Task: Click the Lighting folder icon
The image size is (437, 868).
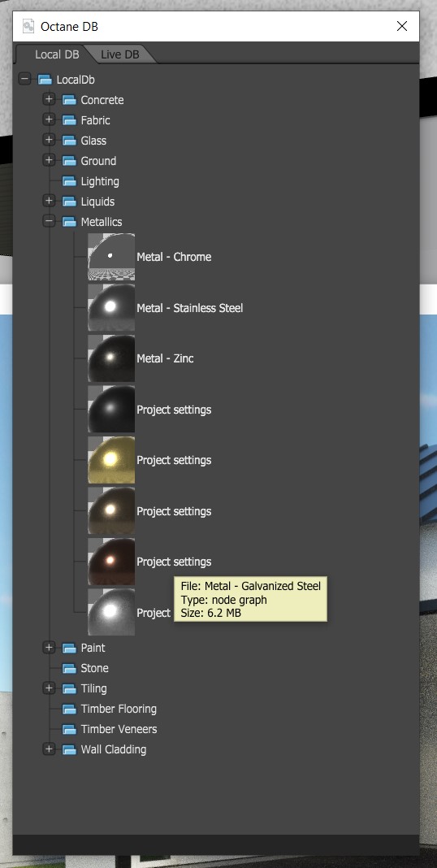Action: (69, 181)
